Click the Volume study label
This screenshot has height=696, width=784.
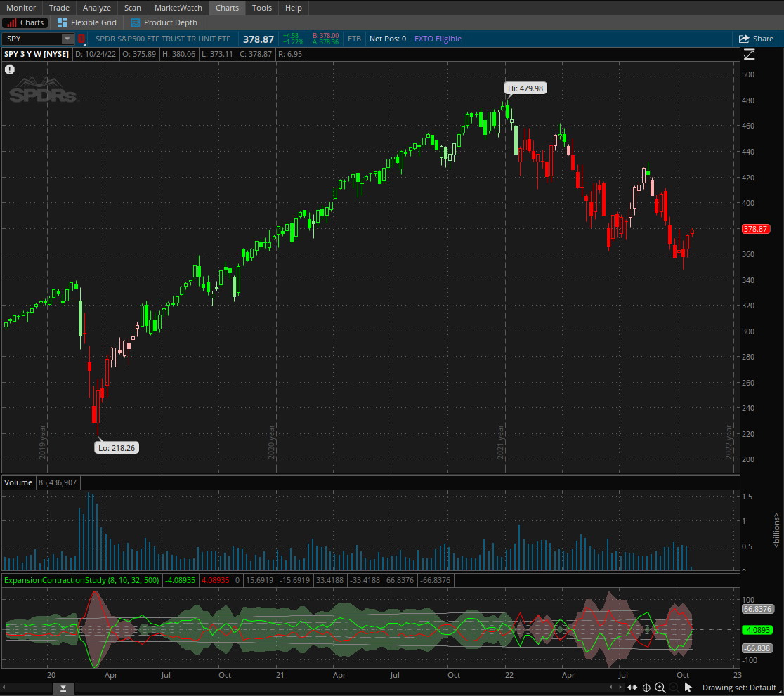[x=18, y=482]
